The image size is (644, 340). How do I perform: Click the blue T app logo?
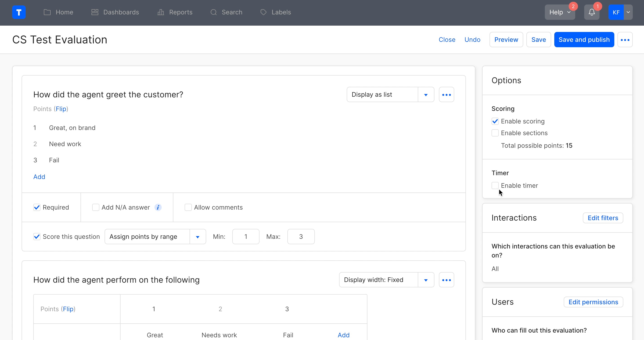[x=19, y=12]
